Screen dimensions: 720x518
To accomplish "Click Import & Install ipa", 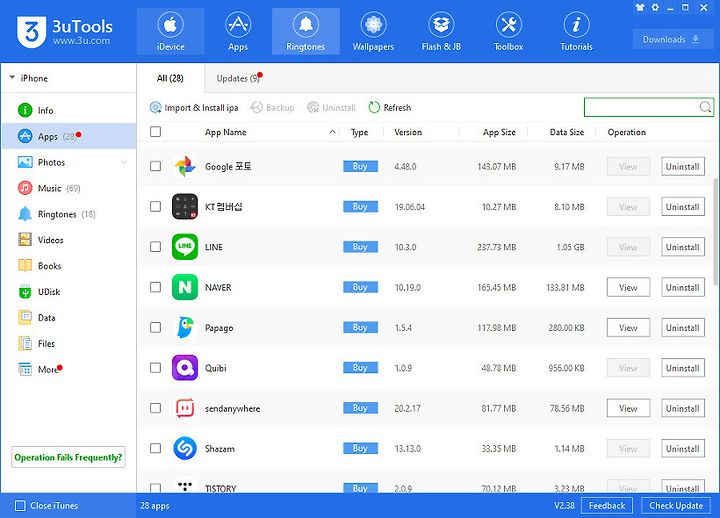I will pyautogui.click(x=194, y=107).
